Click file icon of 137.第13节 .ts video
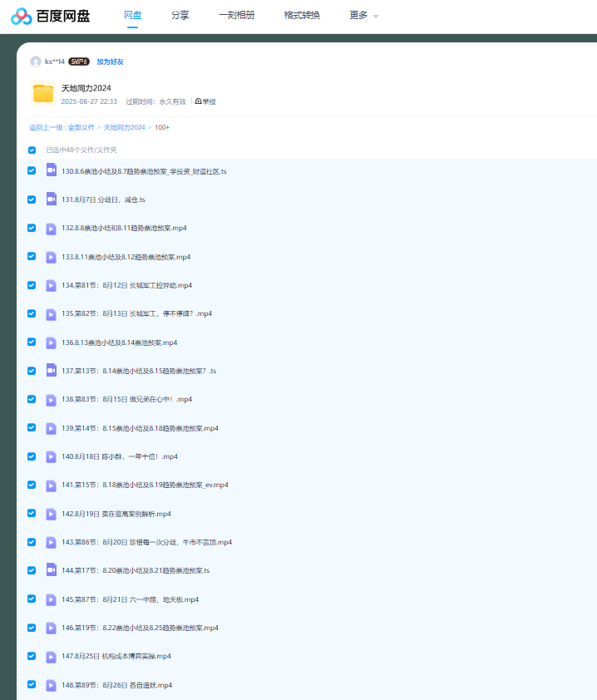Viewport: 597px width, 700px height. (x=51, y=371)
